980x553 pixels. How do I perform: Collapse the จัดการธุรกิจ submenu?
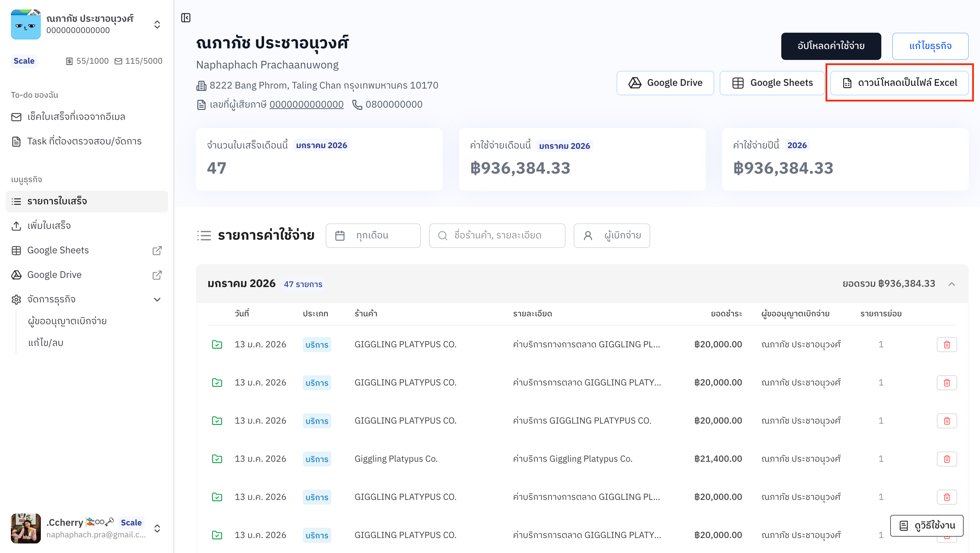[x=157, y=300]
